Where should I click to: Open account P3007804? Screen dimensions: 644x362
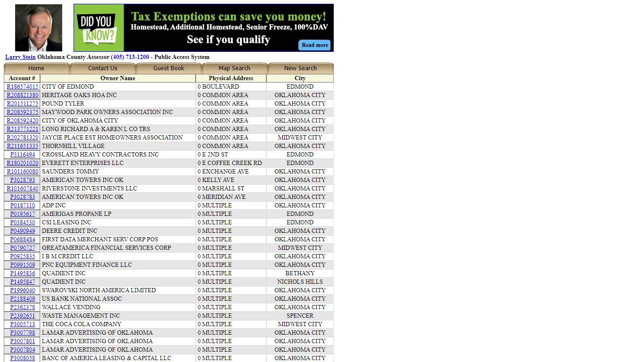point(23,350)
